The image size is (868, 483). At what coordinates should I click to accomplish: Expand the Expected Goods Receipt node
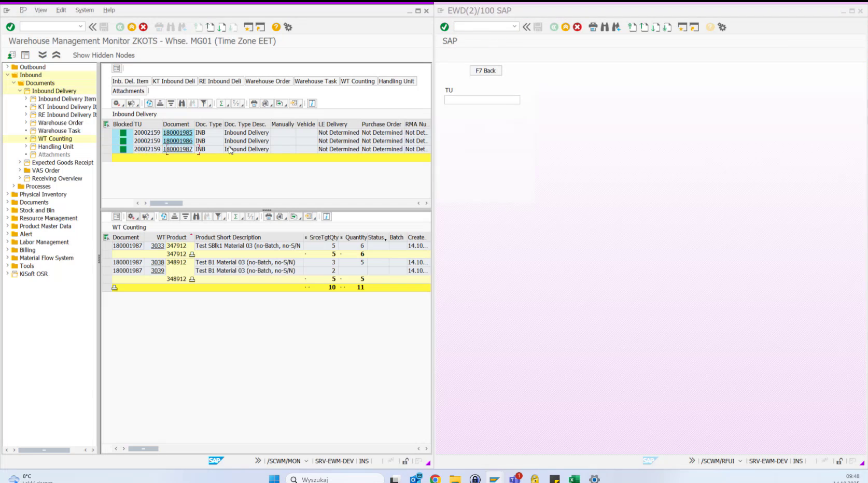(x=20, y=162)
